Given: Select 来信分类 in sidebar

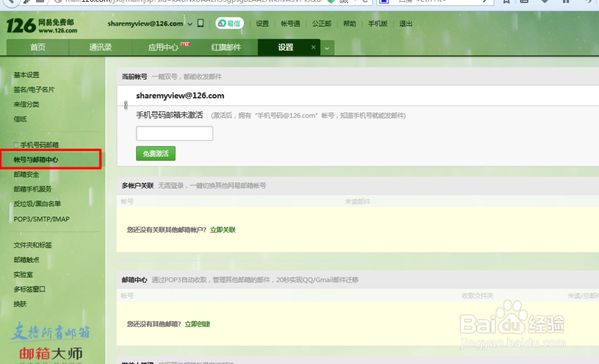Looking at the screenshot, I should click(x=26, y=104).
